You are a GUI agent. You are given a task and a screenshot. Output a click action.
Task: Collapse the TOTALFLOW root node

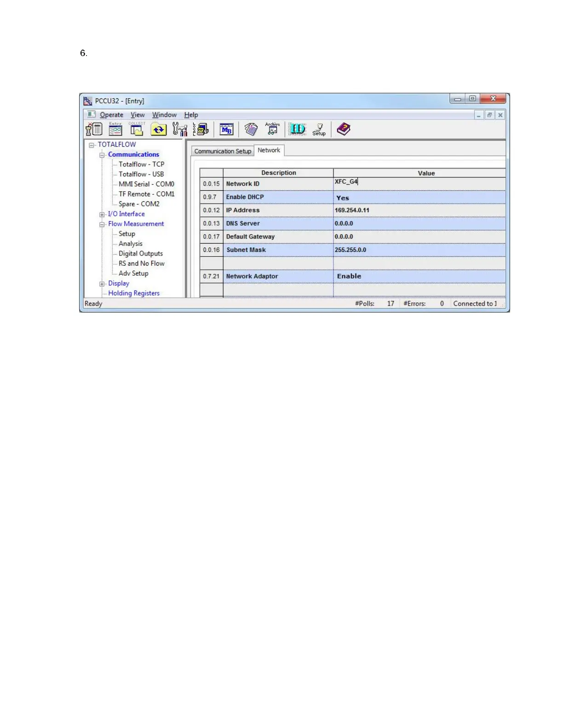92,145
